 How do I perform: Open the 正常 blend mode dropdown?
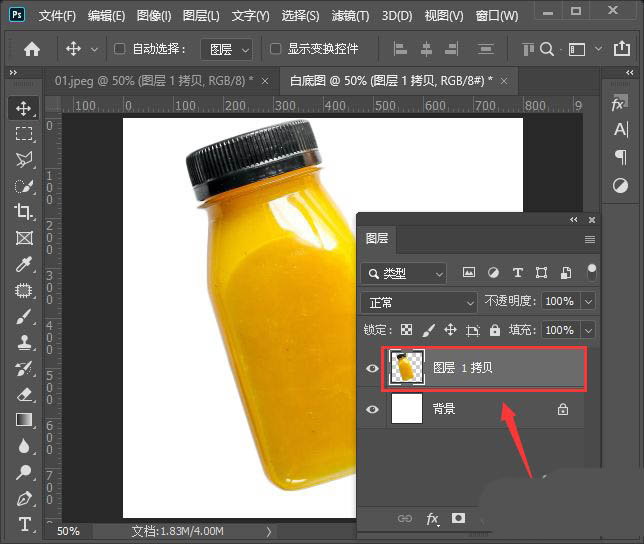pos(419,303)
